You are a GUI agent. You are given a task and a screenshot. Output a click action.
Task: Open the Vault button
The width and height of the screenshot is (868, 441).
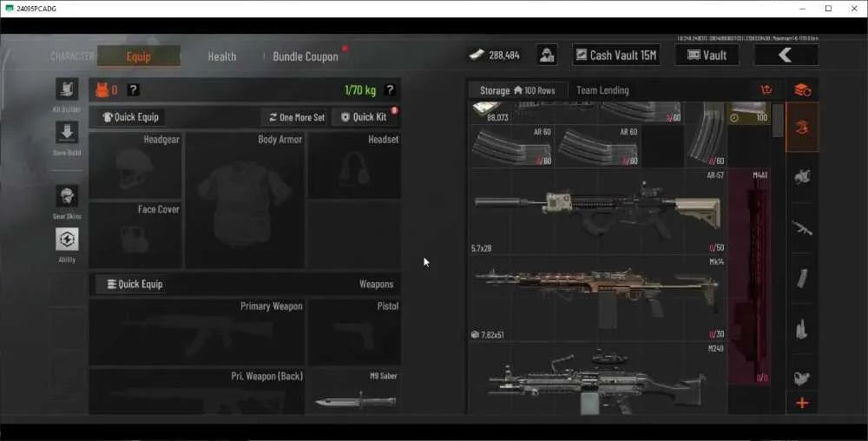[707, 55]
